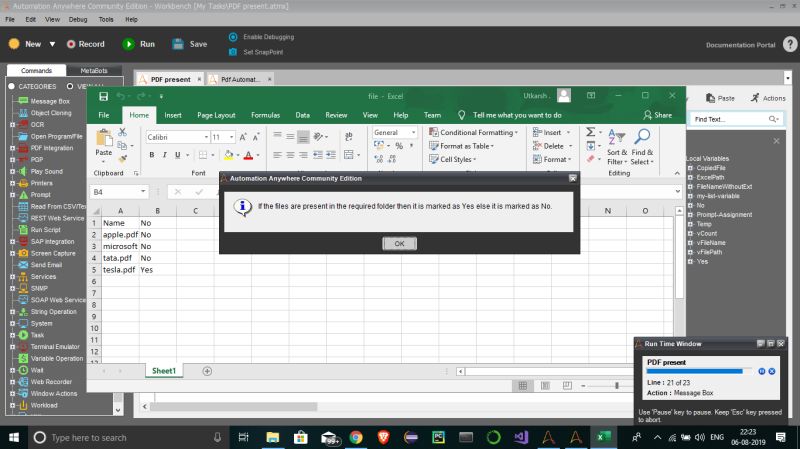The height and width of the screenshot is (449, 800).
Task: Click Record button in Workbench
Action: point(85,44)
